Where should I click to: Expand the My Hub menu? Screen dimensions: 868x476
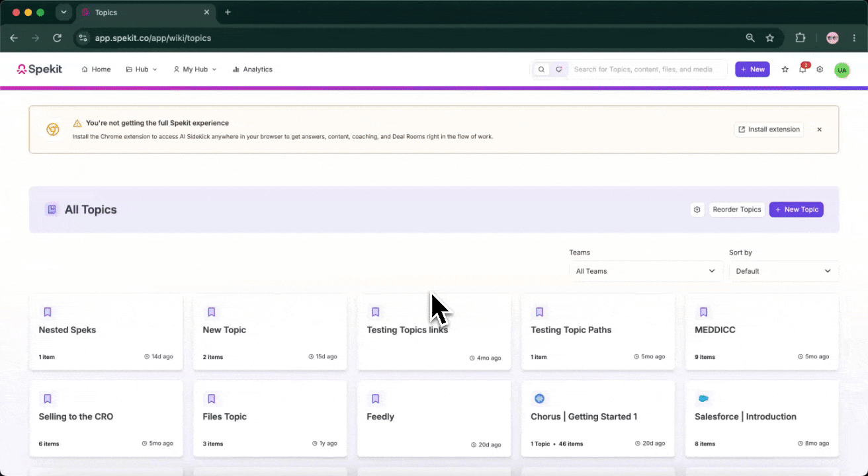click(x=195, y=69)
